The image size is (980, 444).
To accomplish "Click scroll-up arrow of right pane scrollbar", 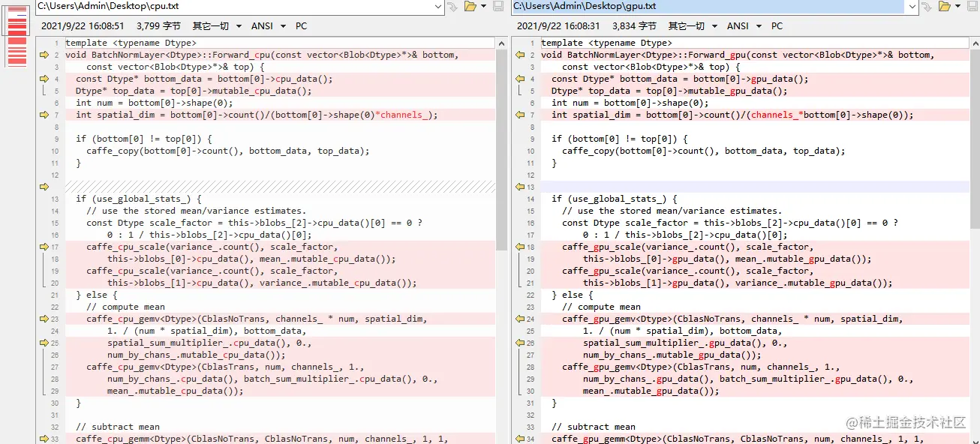I will [x=974, y=43].
